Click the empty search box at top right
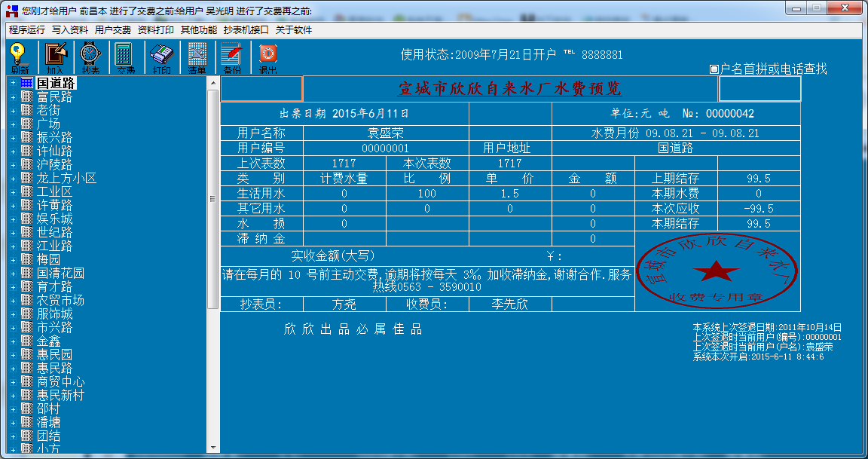 [759, 89]
